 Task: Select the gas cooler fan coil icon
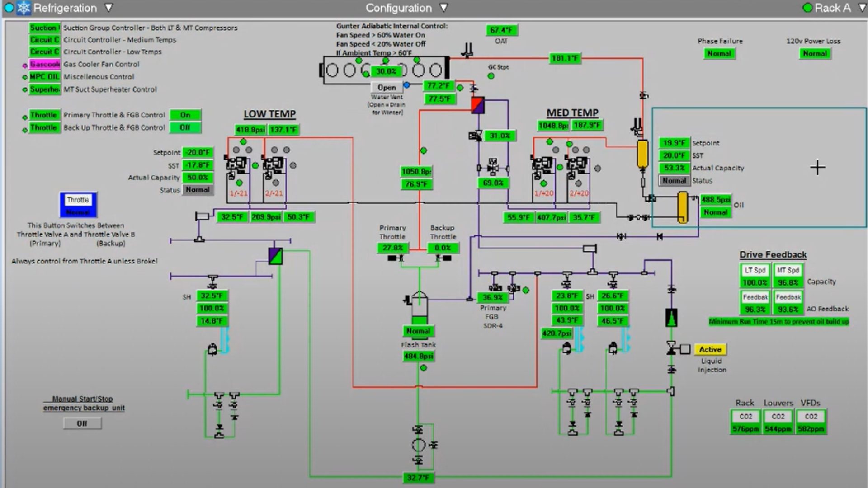coord(385,70)
